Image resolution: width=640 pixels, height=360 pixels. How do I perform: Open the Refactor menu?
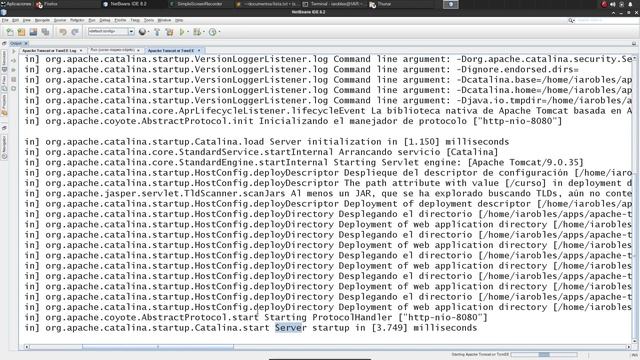coord(77,20)
